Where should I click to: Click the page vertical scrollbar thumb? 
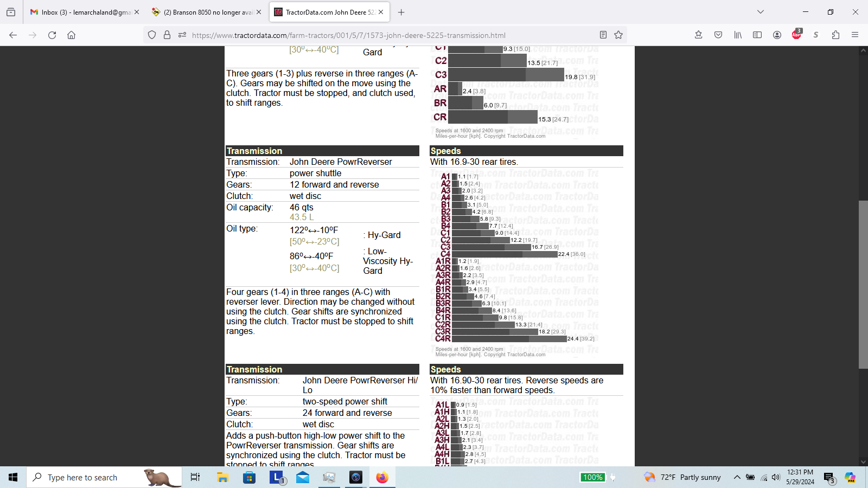[863, 285]
